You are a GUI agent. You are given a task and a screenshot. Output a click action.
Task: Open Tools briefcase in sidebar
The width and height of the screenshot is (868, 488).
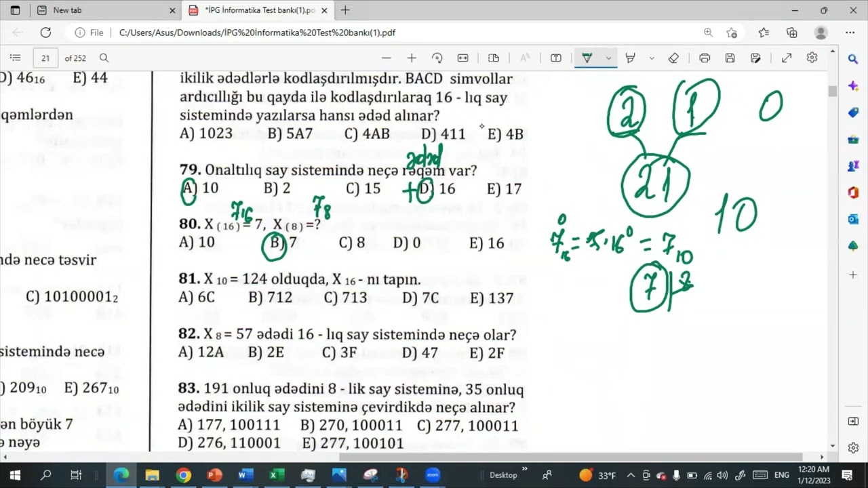[853, 140]
